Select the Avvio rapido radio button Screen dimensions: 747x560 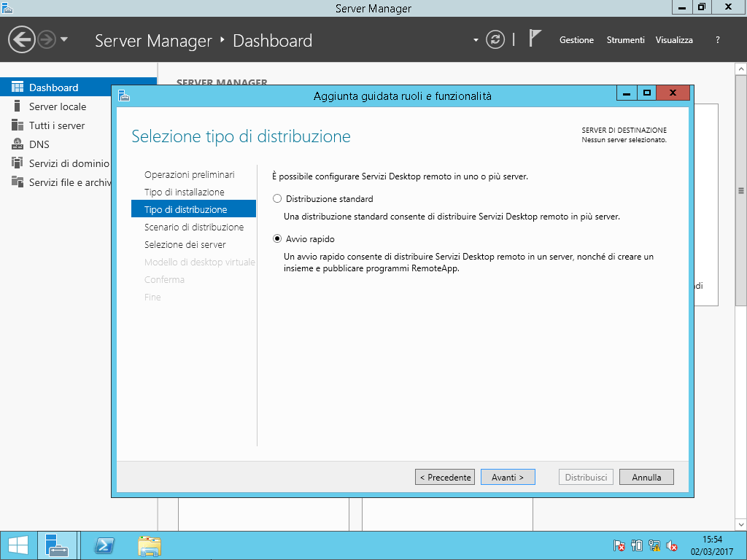(276, 238)
